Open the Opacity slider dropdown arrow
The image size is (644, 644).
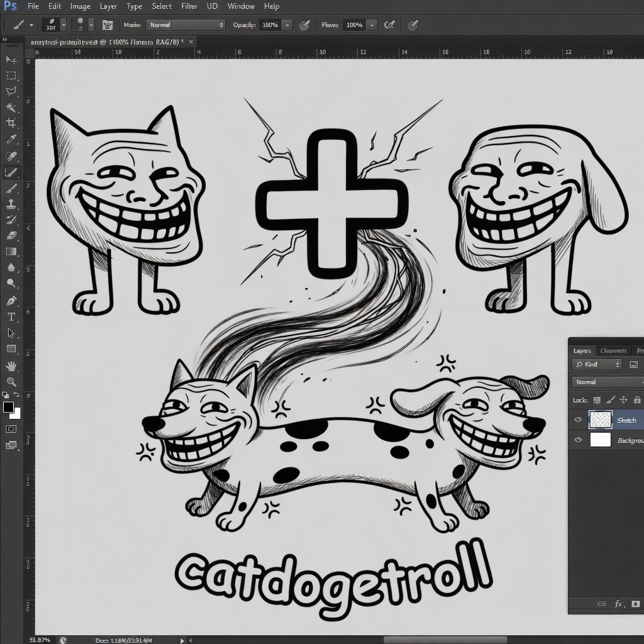coord(287,25)
